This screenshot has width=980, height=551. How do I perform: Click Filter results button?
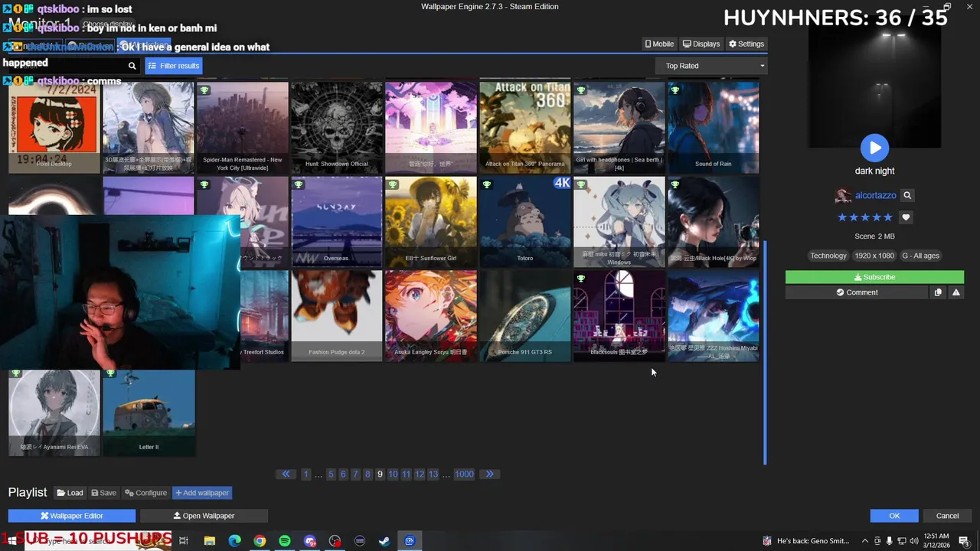(174, 66)
